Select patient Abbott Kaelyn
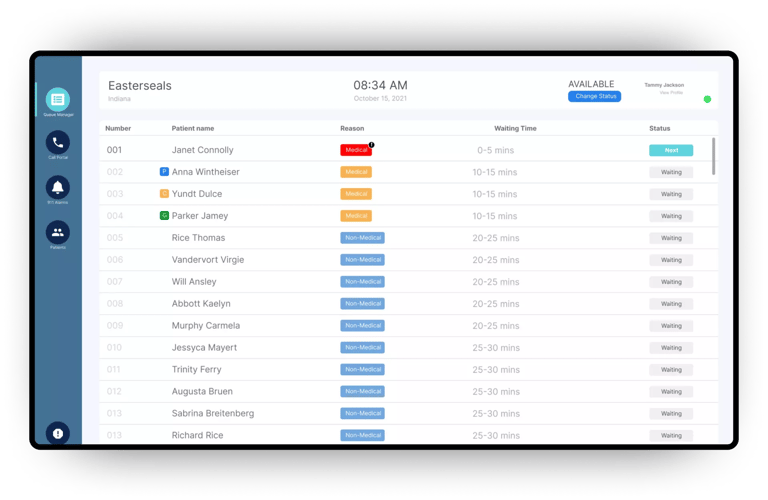Viewport: 768px width, 500px height. coord(201,304)
